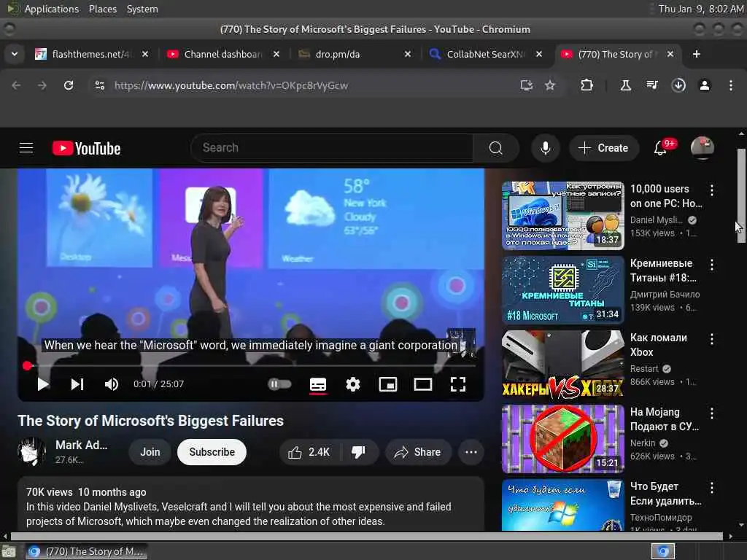Open the YouTube guide hamburger menu
The image size is (747, 560).
[26, 148]
